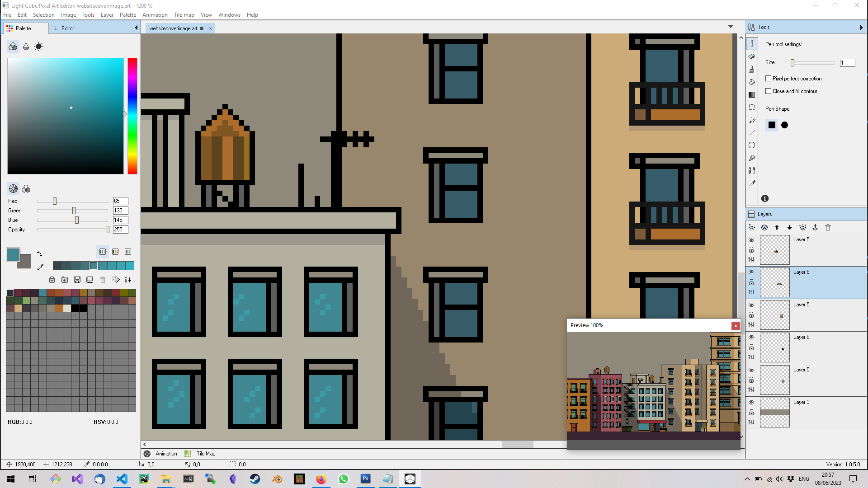Activate the rectangular Selection tool
Image resolution: width=868 pixels, height=488 pixels.
752,107
